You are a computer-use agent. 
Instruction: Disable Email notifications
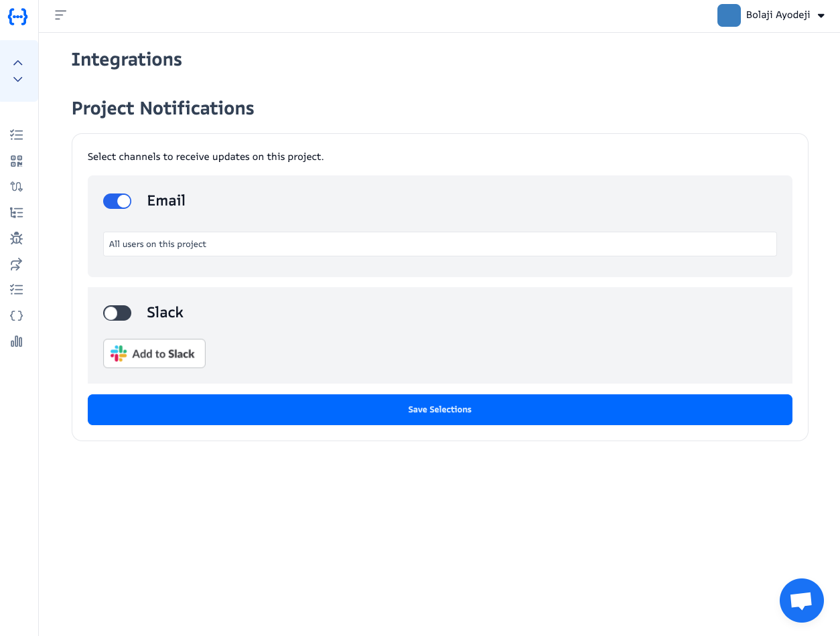click(x=117, y=201)
